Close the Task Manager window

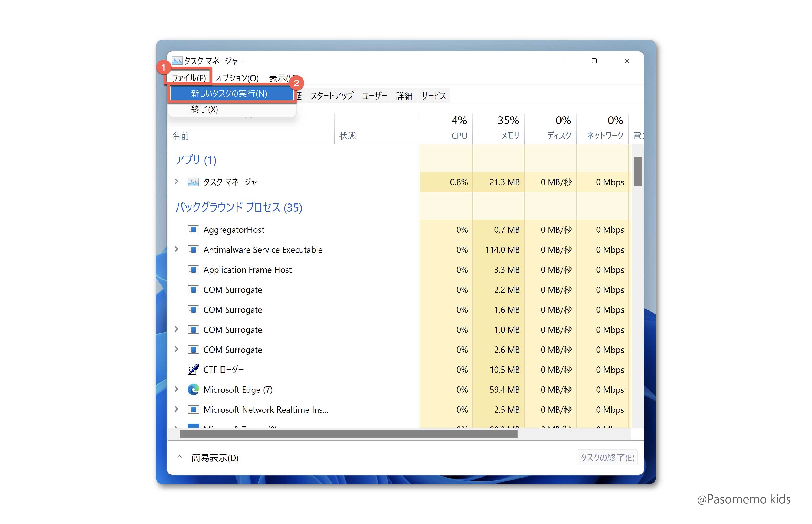coord(627,61)
